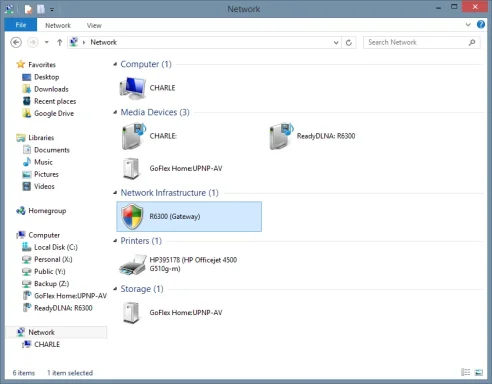492x384 pixels.
Task: Refresh the Network view
Action: tap(349, 43)
